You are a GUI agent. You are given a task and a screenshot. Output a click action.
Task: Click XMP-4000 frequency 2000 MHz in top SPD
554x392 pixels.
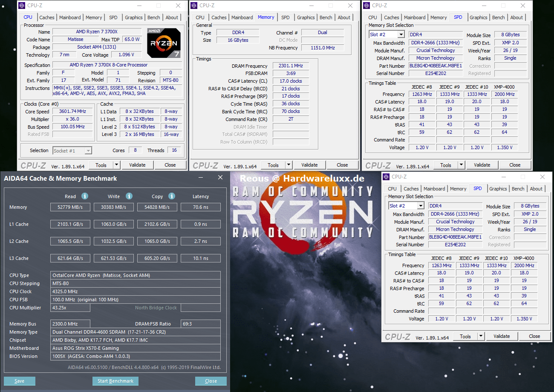click(x=505, y=94)
